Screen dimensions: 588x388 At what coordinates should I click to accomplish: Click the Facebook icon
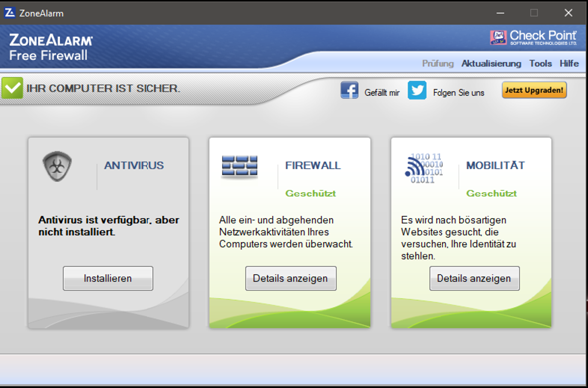tap(349, 90)
